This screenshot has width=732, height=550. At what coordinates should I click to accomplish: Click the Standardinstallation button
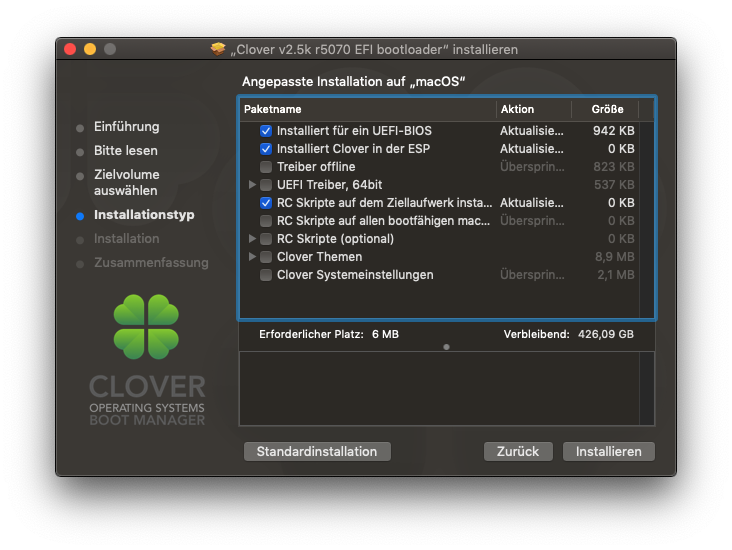(x=317, y=451)
